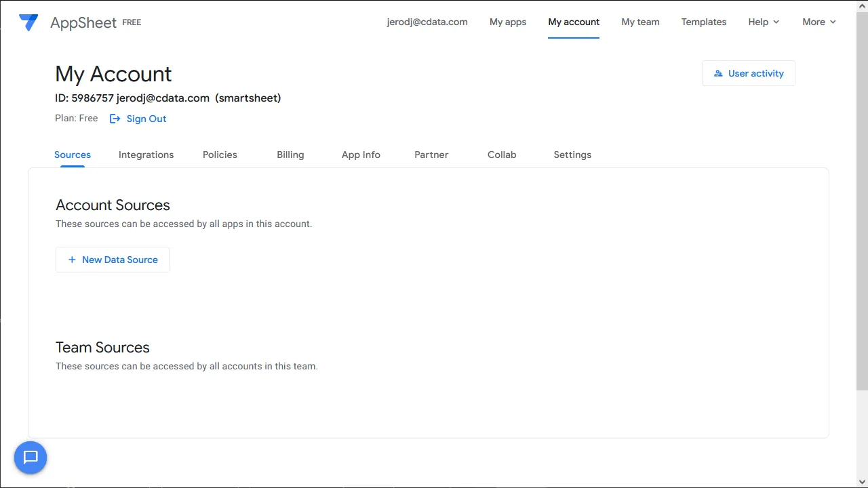
Task: Click the User activity people icon
Action: pos(718,73)
